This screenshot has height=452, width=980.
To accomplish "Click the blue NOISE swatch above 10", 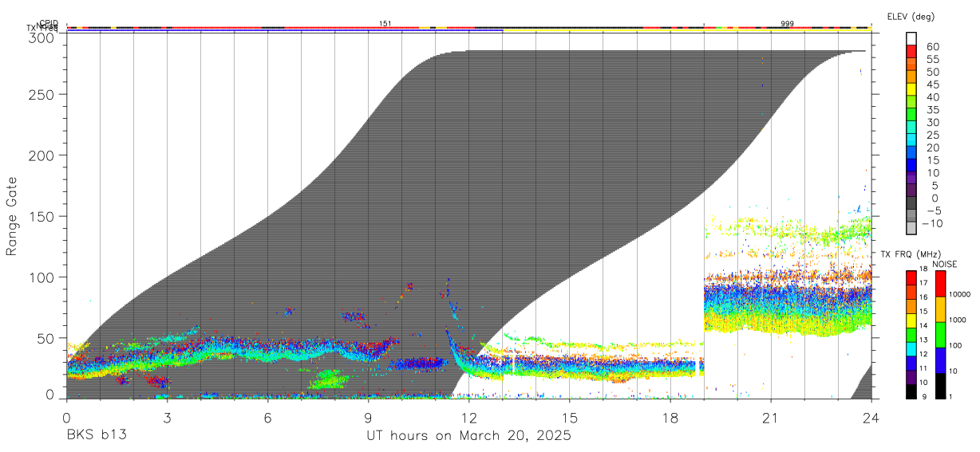I will tap(940, 360).
